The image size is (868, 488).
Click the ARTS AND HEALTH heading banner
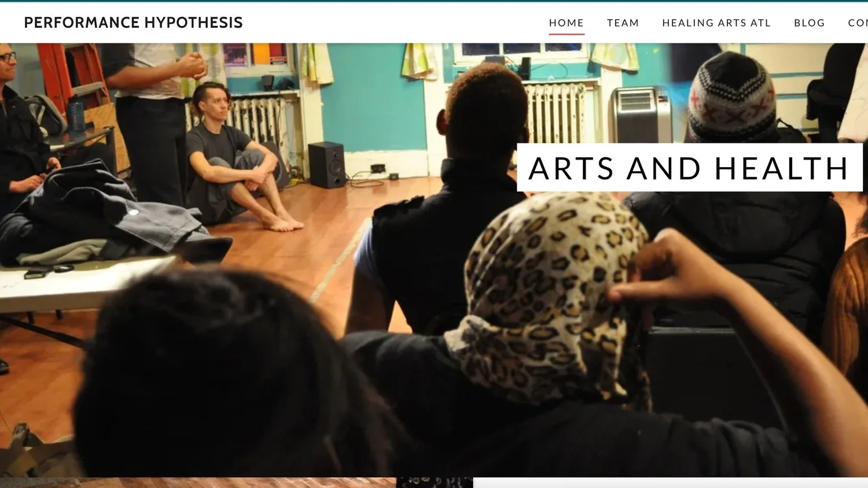(x=689, y=168)
